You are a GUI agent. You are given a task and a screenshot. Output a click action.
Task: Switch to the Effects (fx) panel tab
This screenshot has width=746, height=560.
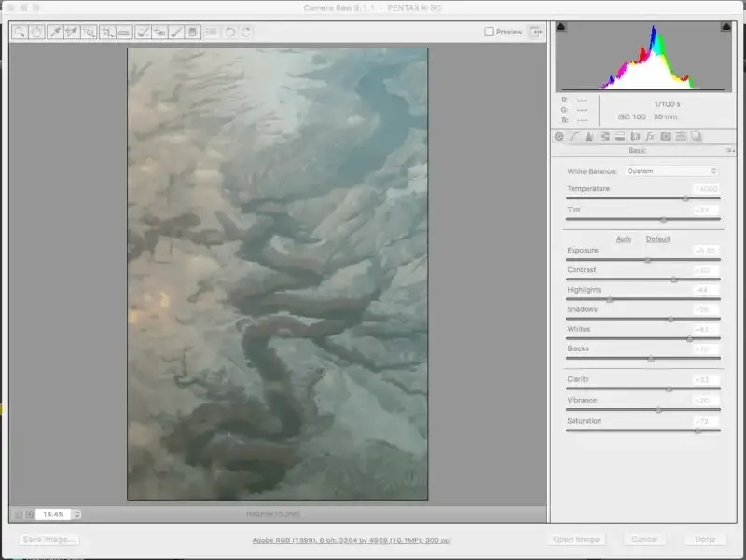pyautogui.click(x=651, y=136)
